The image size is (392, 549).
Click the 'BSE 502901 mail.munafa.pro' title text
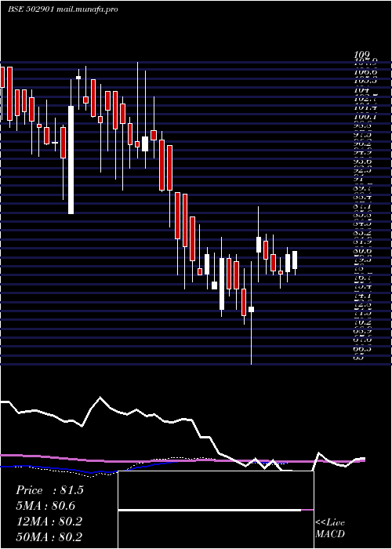pos(63,9)
